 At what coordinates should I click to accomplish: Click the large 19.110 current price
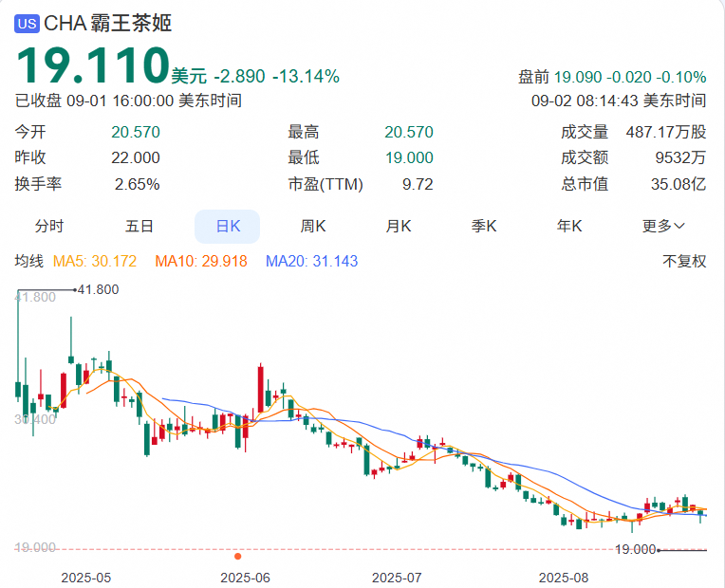(91, 66)
